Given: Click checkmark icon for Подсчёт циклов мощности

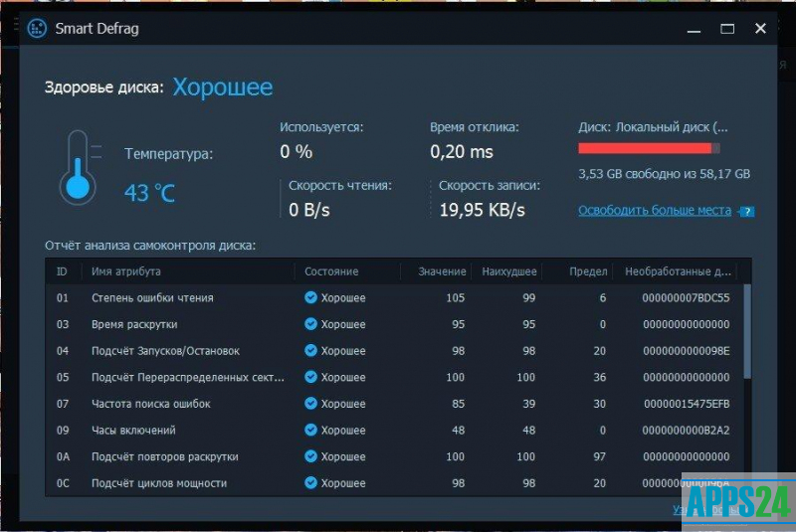Looking at the screenshot, I should coord(310,483).
